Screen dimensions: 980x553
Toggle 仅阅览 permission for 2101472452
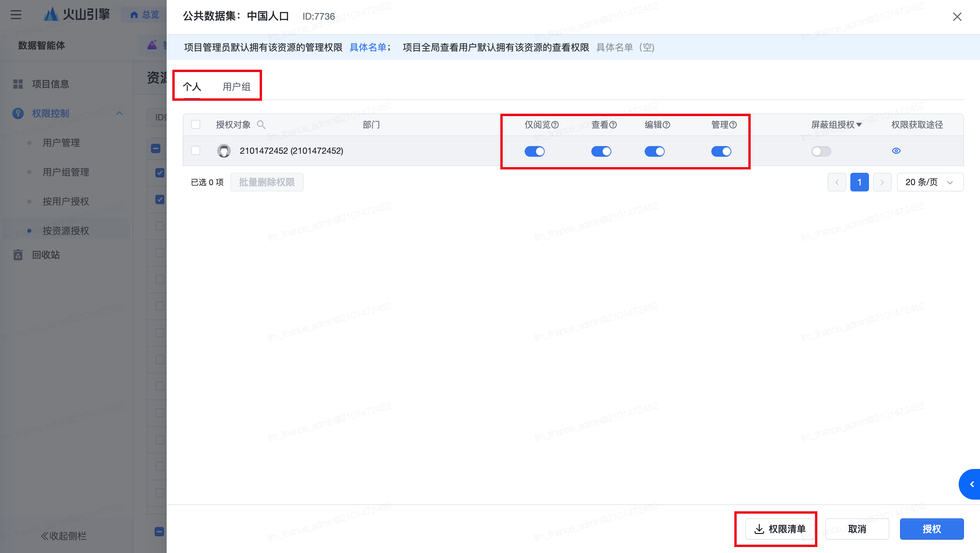tap(535, 151)
